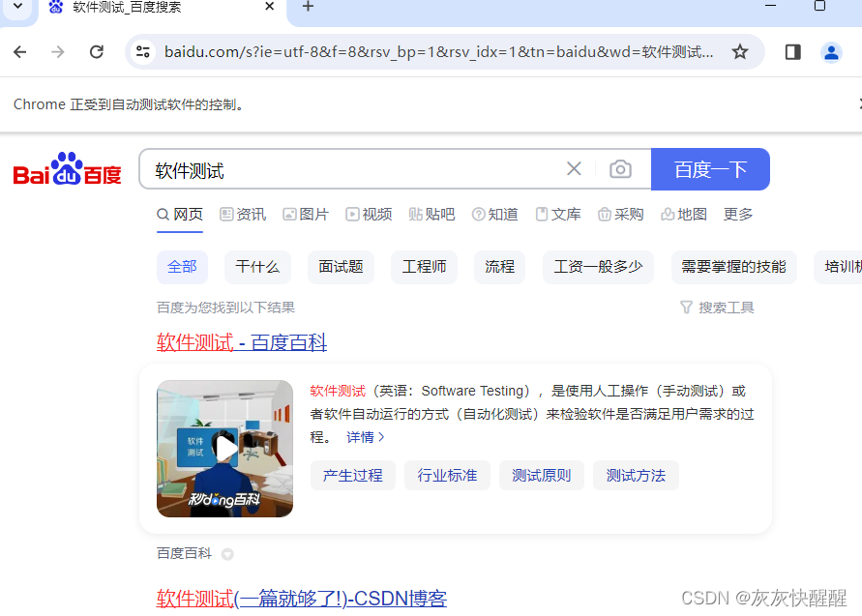Play the 秒懂百科 video thumbnail
The width and height of the screenshot is (862, 616).
click(224, 449)
